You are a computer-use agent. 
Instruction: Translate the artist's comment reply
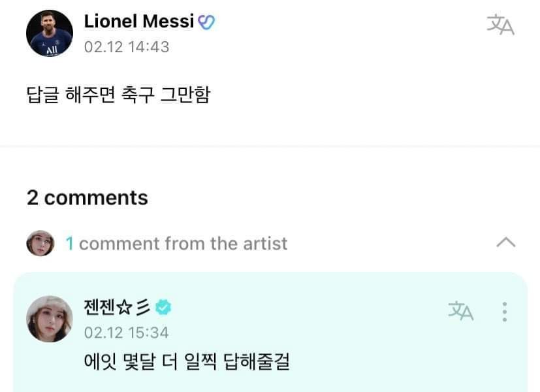click(x=460, y=310)
